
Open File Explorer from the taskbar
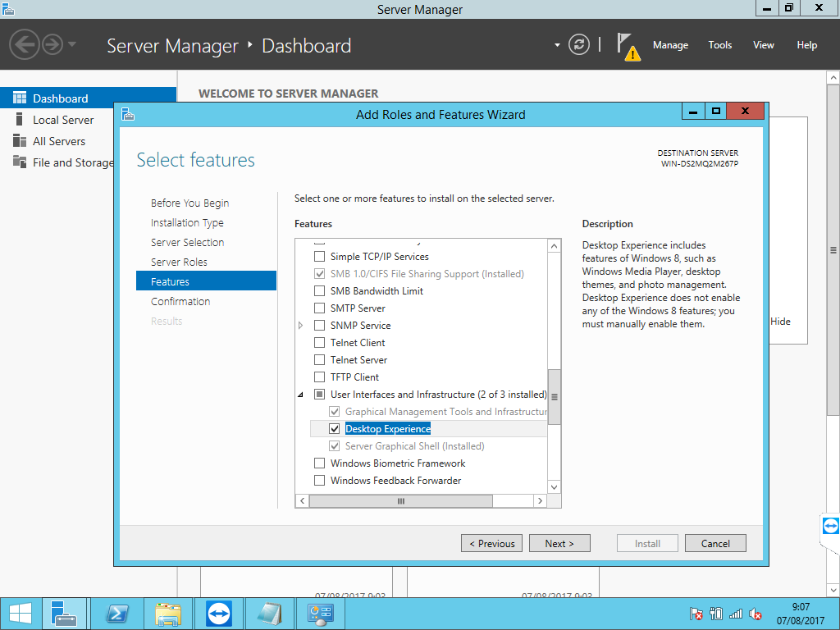(x=168, y=614)
